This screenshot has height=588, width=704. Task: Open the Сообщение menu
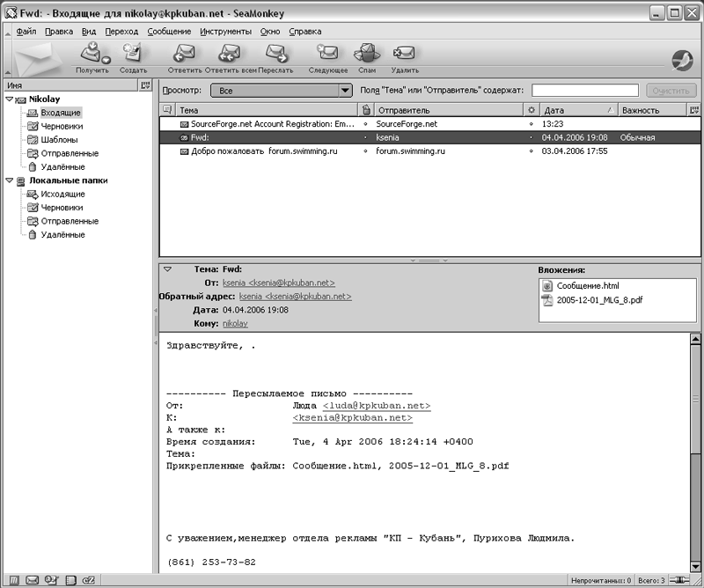coord(169,31)
